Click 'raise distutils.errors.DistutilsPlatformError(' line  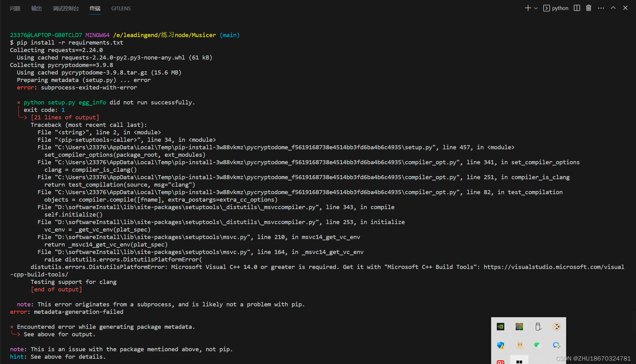point(123,260)
